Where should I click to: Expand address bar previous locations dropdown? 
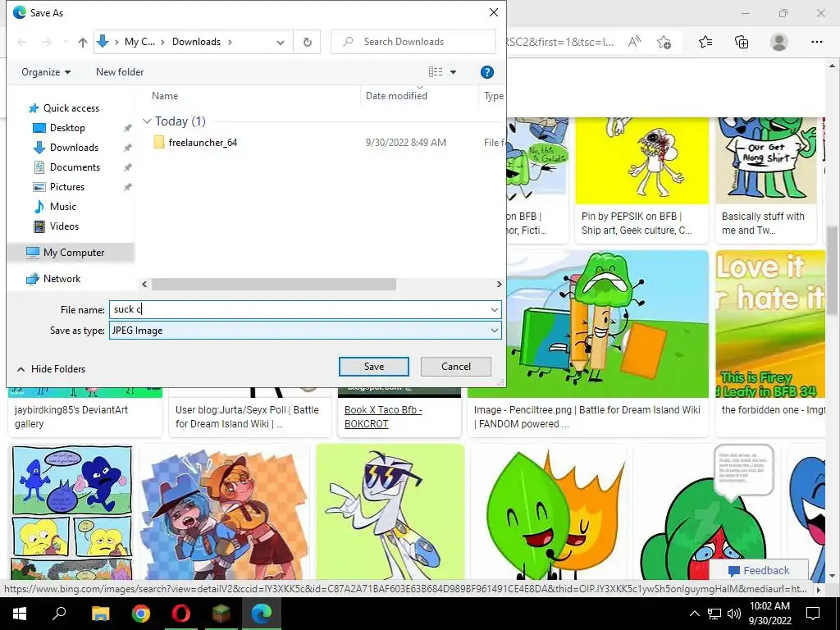tap(281, 42)
